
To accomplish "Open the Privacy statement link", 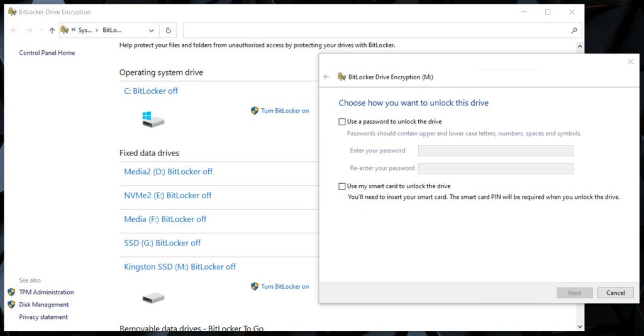I will (x=43, y=317).
